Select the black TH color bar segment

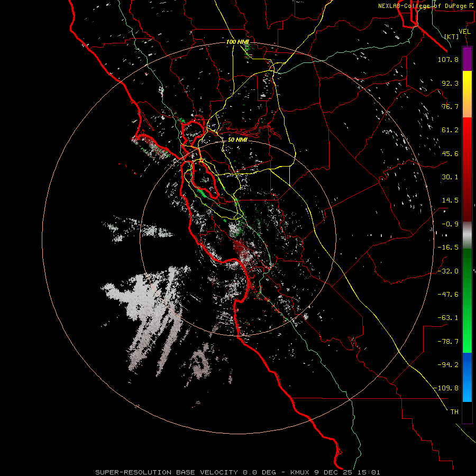coord(467,412)
